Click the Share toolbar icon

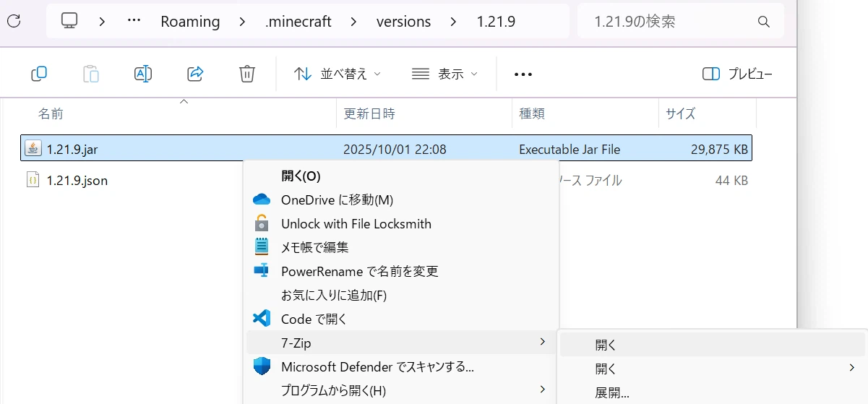coord(195,74)
